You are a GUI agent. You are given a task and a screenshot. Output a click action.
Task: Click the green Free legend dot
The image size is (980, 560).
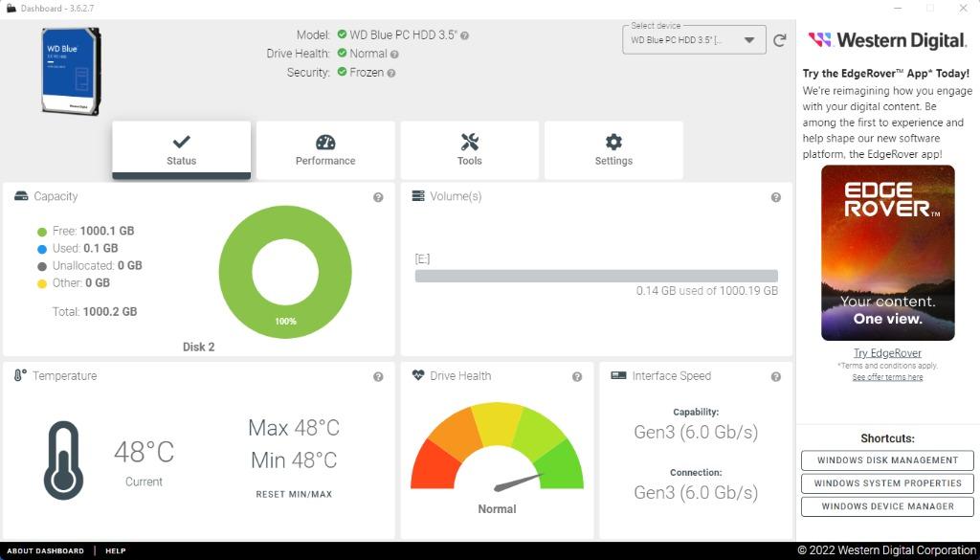(42, 232)
